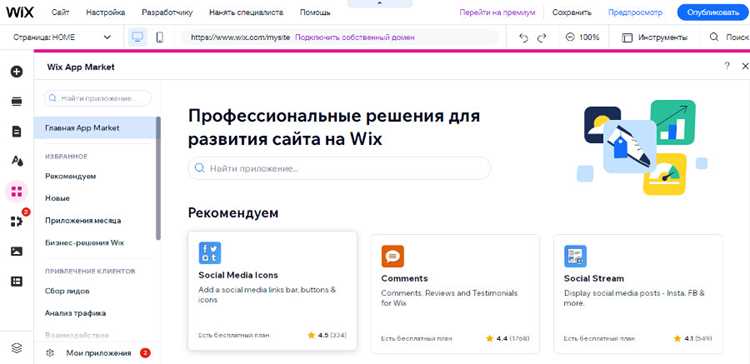Click the Redo arrow icon
750x364 pixels.
541,38
